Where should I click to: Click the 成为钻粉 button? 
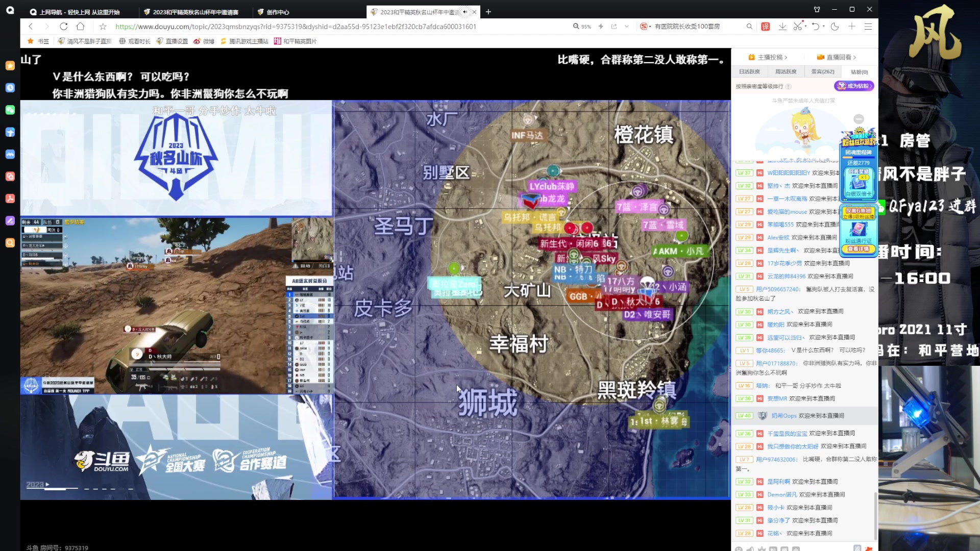(x=854, y=86)
